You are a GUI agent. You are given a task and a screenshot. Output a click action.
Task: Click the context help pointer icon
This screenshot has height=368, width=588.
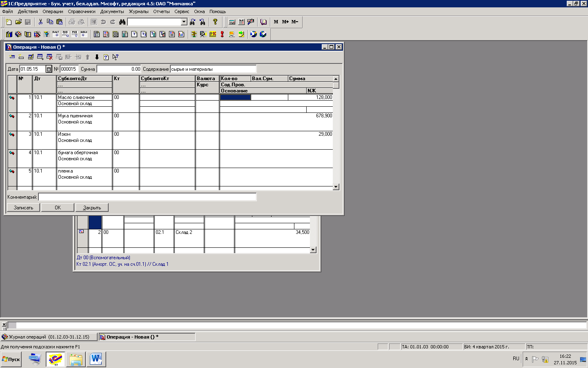point(116,57)
